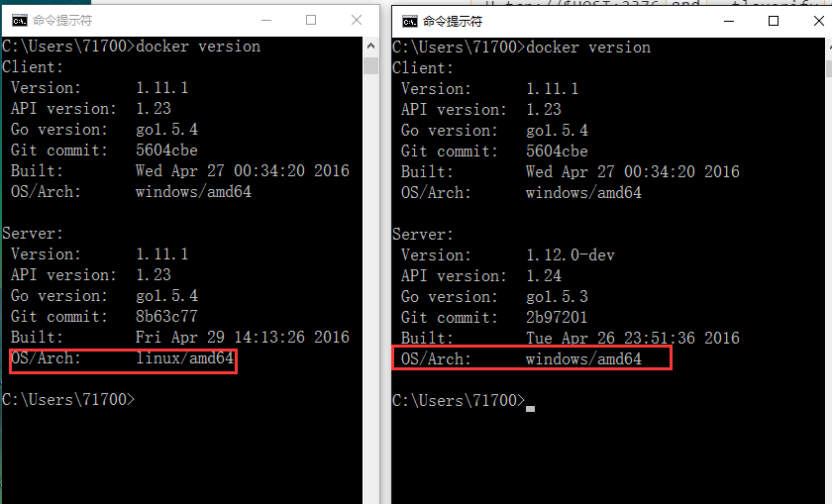Click the scroll-up arrow in the left window
The image size is (832, 504).
tap(370, 47)
